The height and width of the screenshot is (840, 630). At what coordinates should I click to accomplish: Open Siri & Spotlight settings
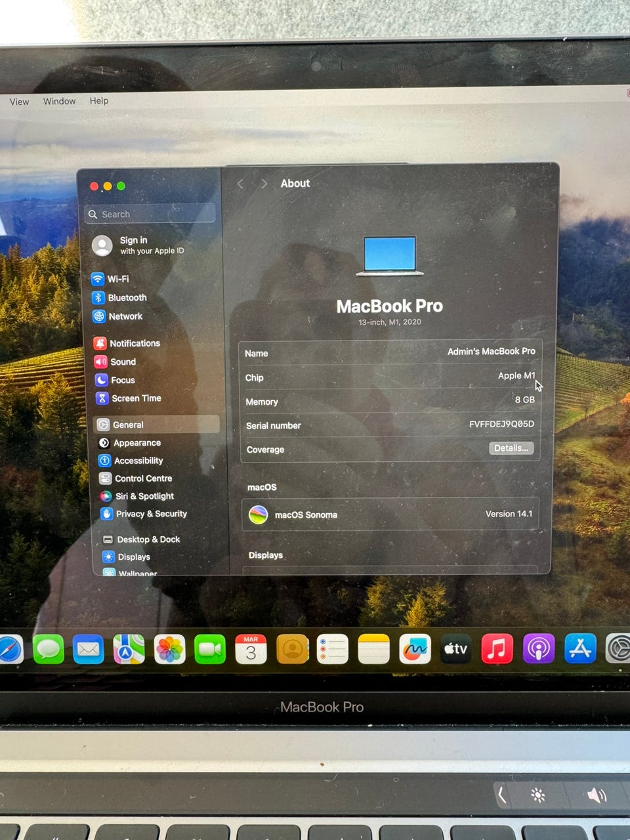point(137,496)
